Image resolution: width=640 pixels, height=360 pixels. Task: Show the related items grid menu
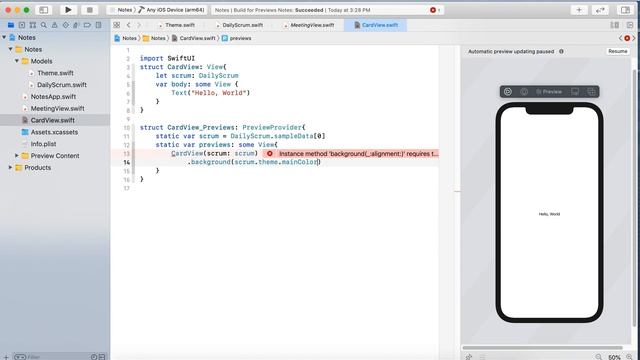pos(117,25)
